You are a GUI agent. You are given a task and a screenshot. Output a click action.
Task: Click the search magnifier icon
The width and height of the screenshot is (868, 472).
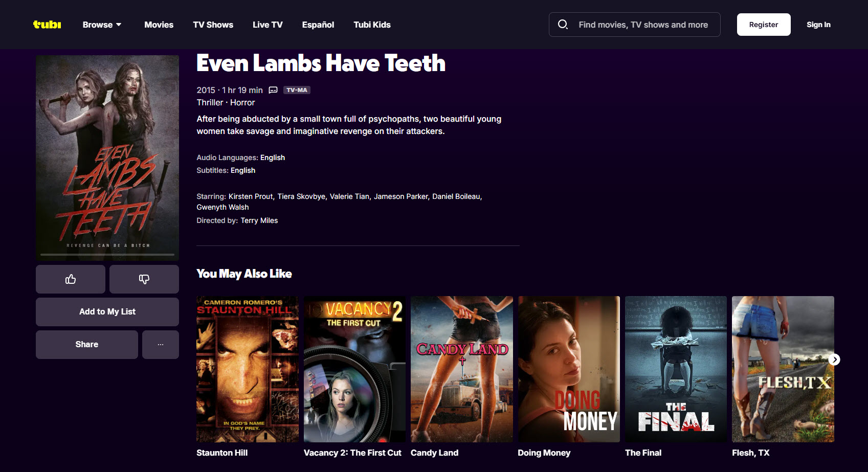point(563,25)
